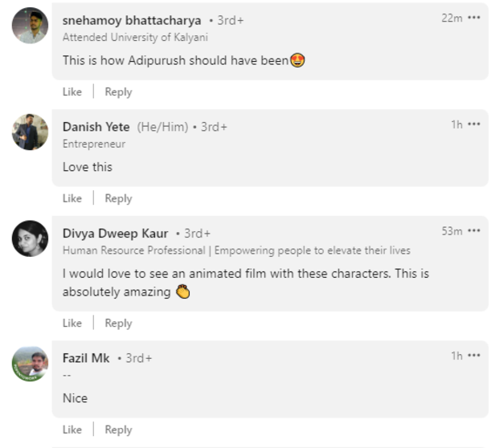Go to Divya Dweep Kaur's profile name
The height and width of the screenshot is (448, 495).
coord(115,234)
